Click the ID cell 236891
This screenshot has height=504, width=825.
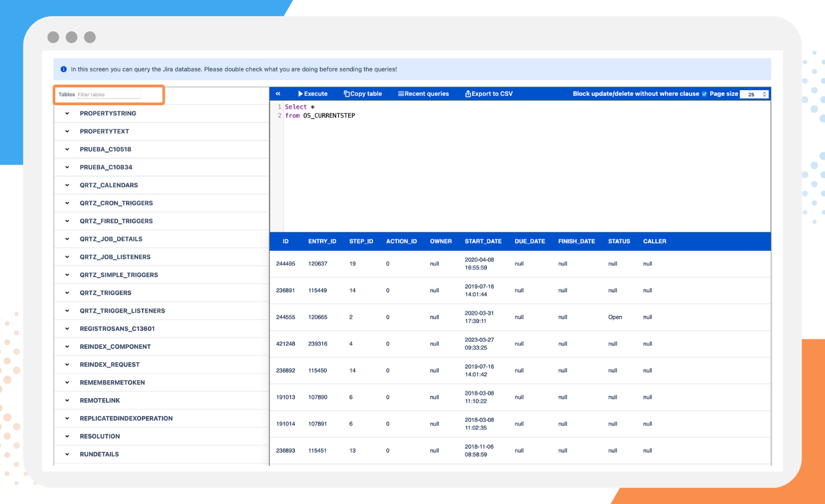point(285,291)
